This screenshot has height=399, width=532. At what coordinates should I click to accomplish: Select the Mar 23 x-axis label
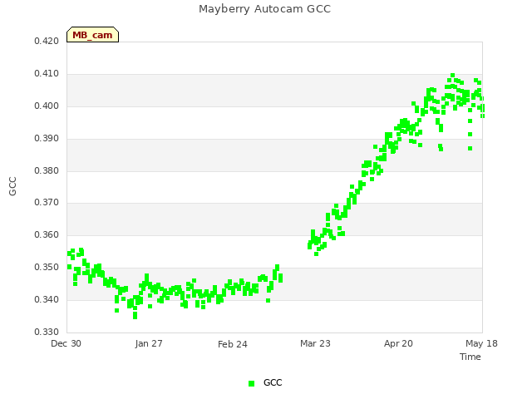point(315,343)
